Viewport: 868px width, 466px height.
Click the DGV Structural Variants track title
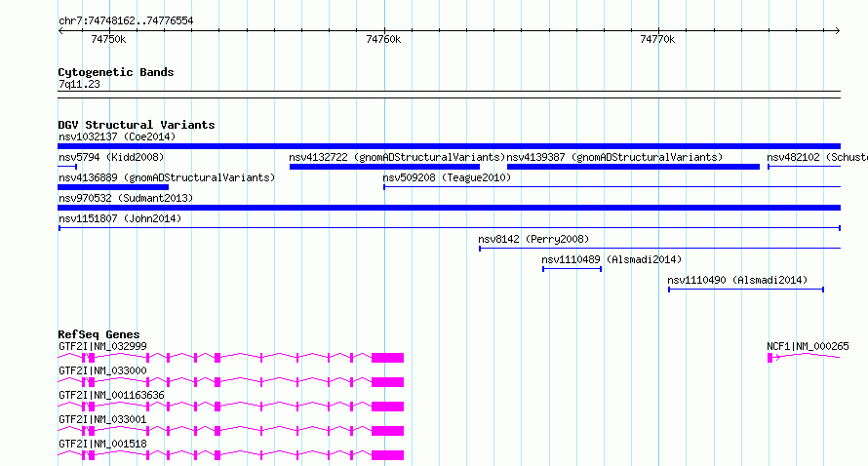tap(137, 125)
